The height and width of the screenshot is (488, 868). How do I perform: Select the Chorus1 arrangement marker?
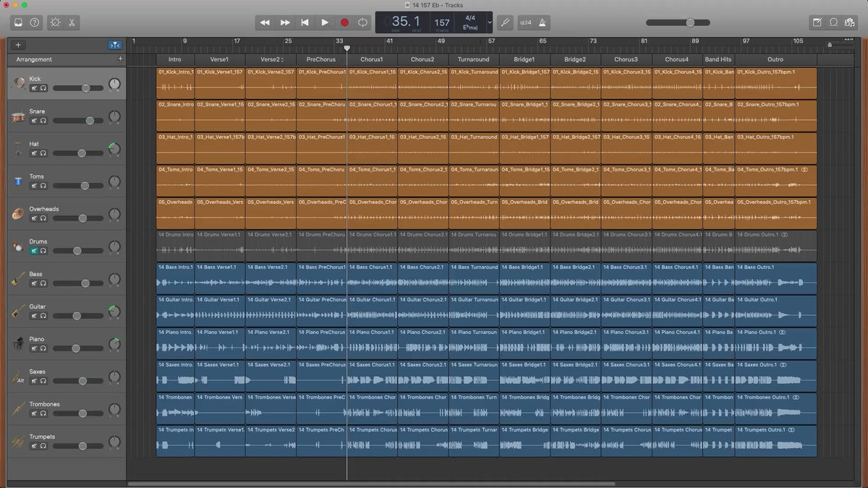pos(372,59)
